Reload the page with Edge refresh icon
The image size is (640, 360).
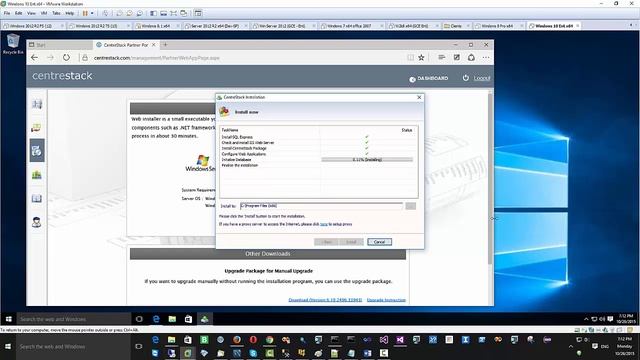66,58
